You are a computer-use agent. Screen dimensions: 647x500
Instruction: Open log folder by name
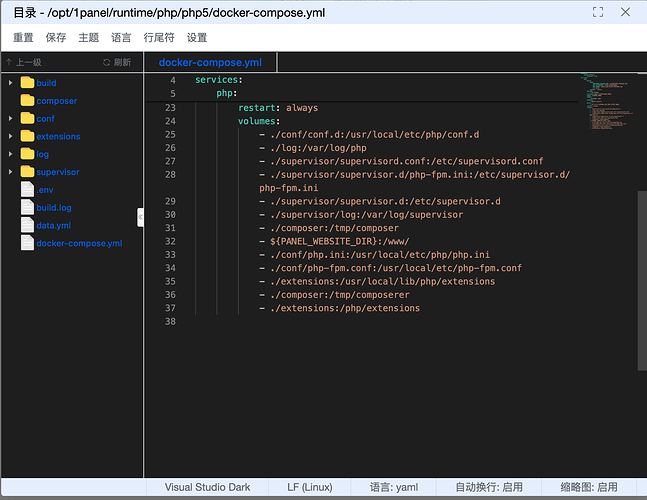(43, 154)
